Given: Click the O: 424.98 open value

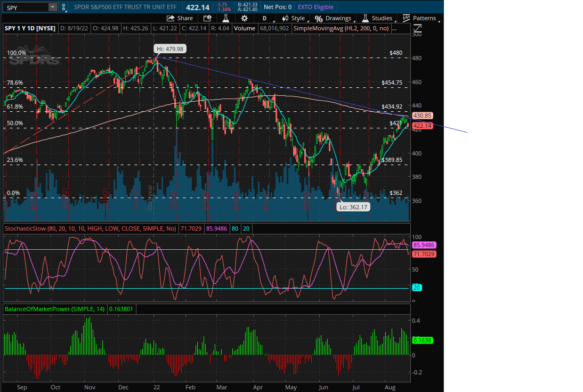Looking at the screenshot, I should 106,28.
